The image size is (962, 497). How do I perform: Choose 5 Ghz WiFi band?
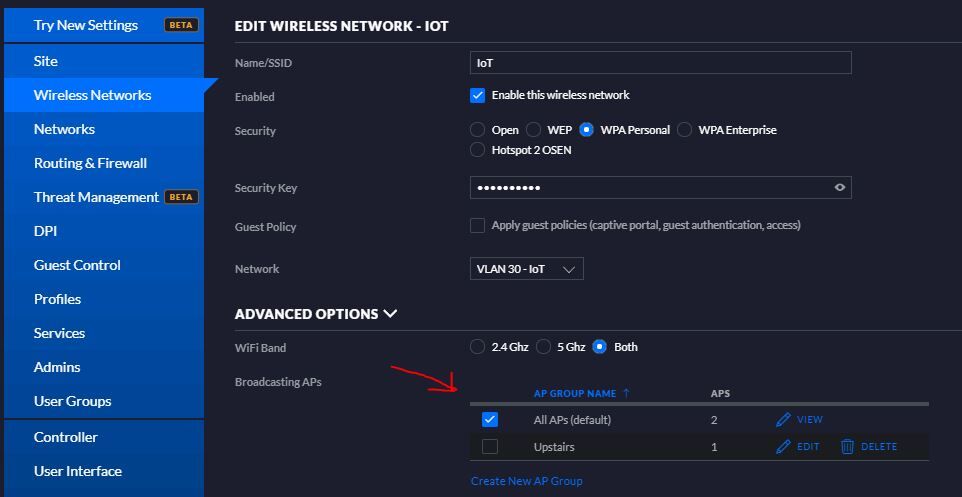tap(544, 347)
